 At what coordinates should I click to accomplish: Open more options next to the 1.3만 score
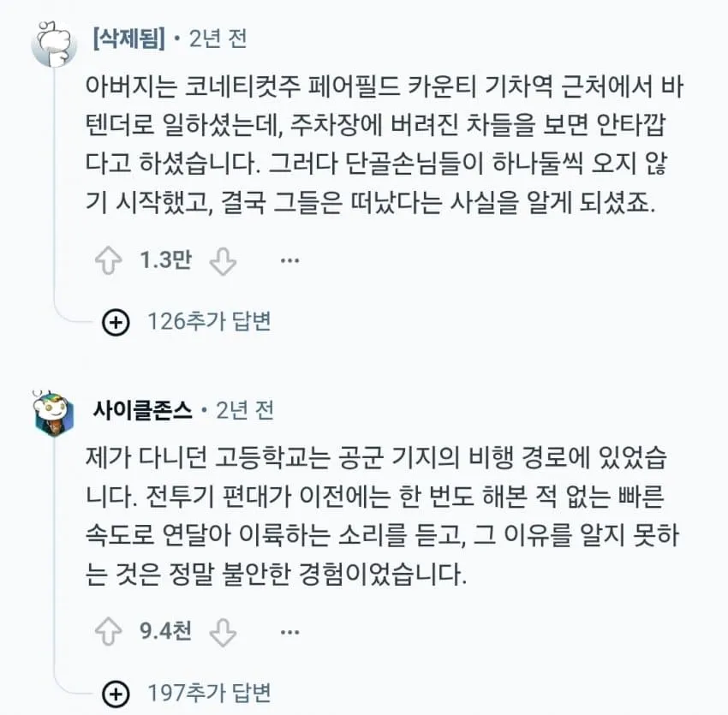tap(289, 260)
